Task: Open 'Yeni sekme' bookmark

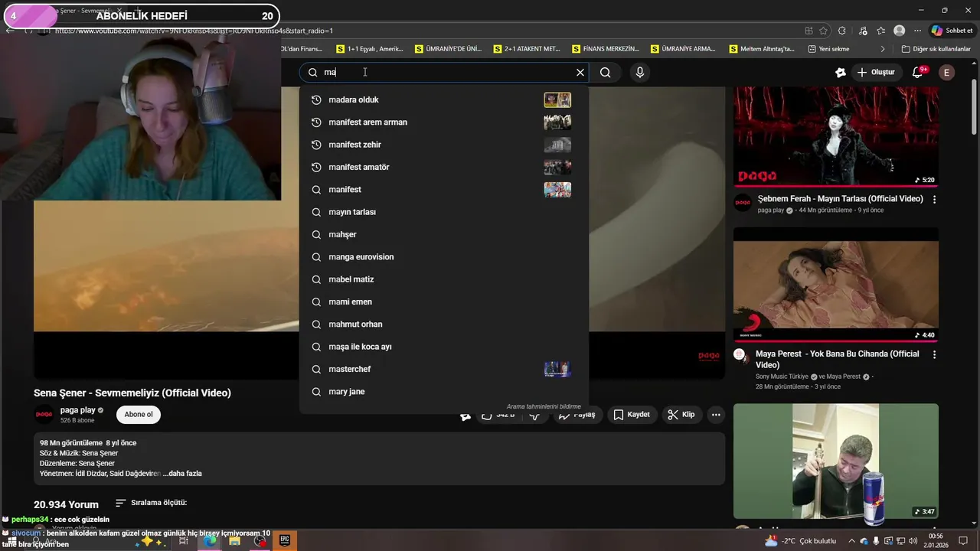Action: click(x=828, y=49)
